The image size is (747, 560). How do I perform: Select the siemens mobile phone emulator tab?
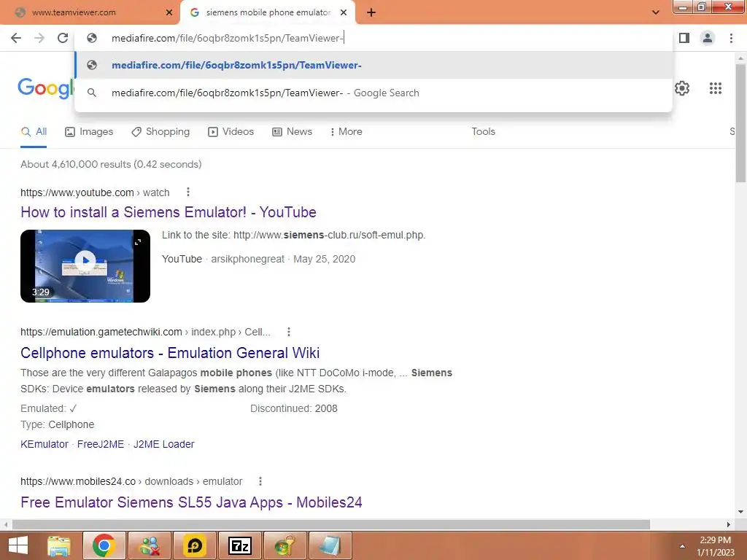click(x=268, y=13)
